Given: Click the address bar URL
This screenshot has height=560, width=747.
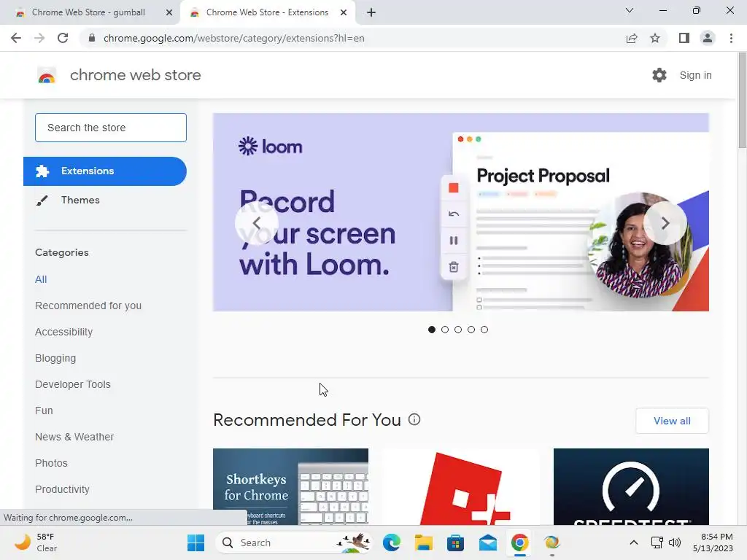Looking at the screenshot, I should pyautogui.click(x=234, y=38).
